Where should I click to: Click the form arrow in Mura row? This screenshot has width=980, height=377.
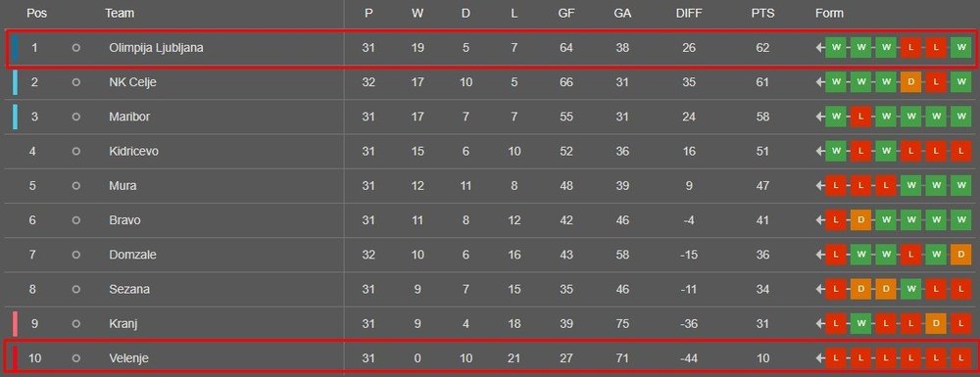tap(820, 186)
